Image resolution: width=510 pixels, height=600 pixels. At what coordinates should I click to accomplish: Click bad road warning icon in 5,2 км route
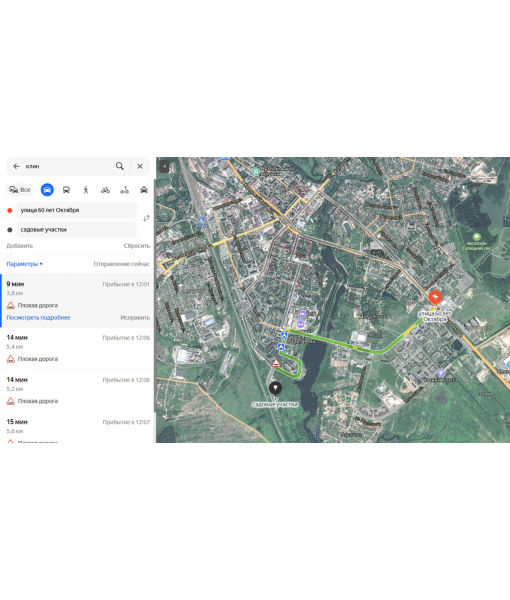[11, 401]
